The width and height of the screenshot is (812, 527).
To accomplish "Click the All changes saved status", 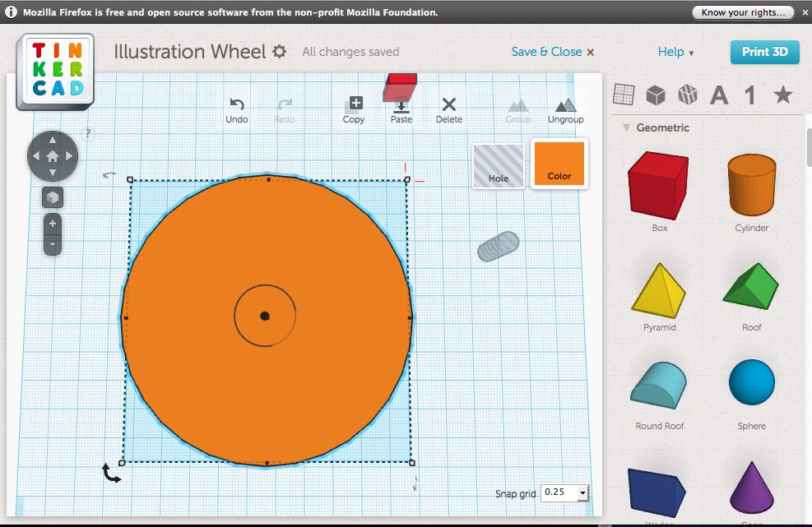I will (x=350, y=52).
